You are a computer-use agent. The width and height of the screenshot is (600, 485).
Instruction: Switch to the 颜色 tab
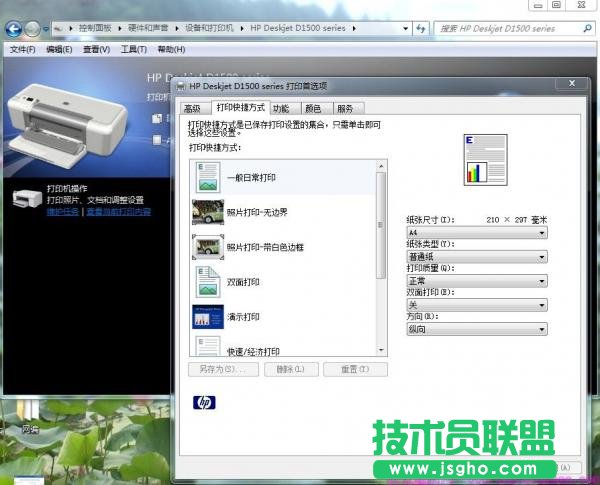313,108
